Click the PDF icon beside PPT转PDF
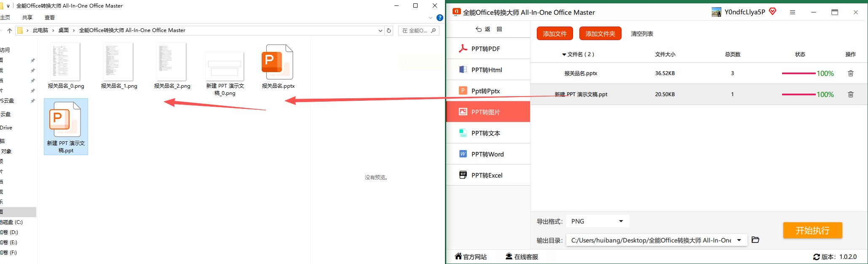868x264 pixels. pos(463,48)
